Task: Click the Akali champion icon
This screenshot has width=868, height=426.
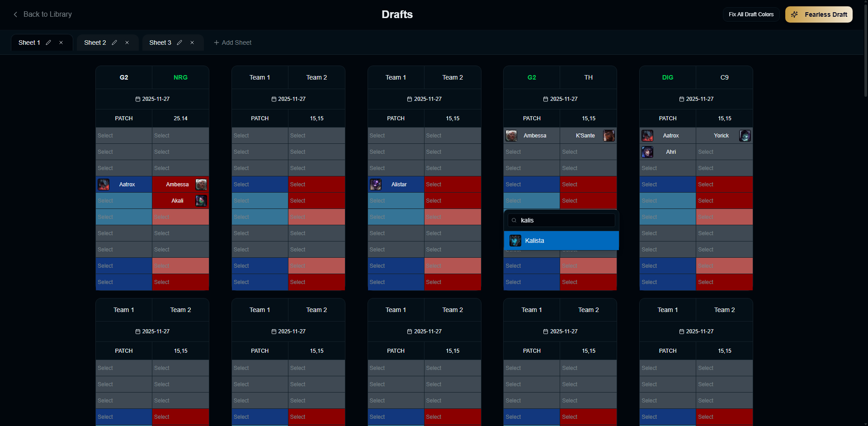Action: click(x=201, y=200)
